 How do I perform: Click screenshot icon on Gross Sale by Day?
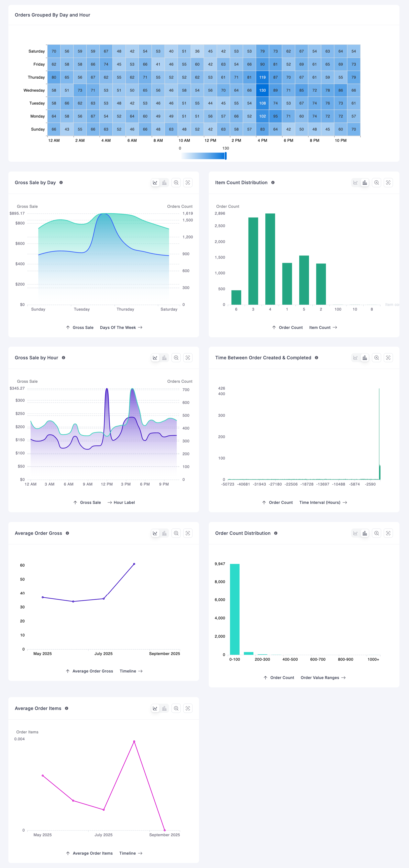click(x=188, y=183)
